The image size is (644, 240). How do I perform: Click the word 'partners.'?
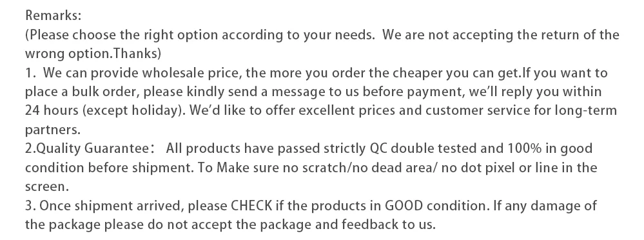(x=53, y=130)
